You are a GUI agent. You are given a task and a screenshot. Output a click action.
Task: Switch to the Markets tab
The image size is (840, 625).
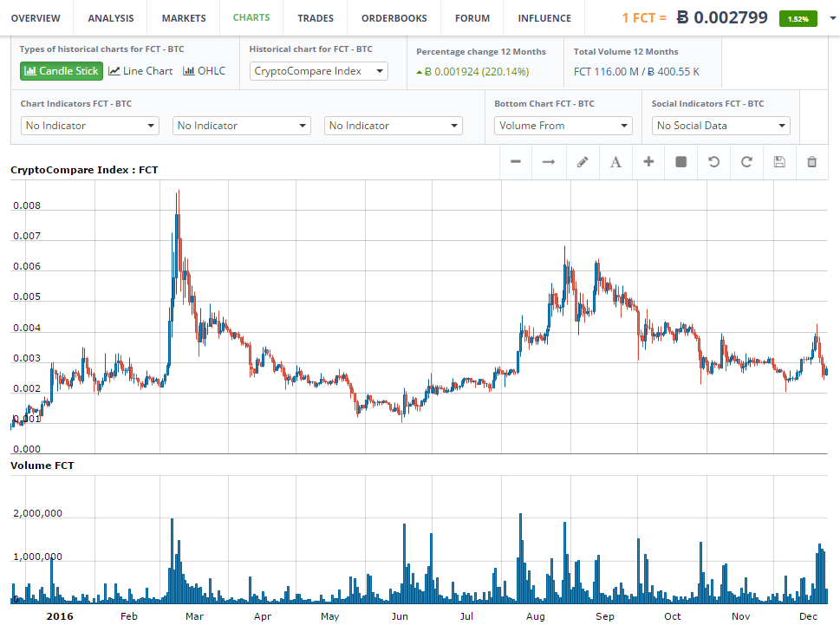pos(184,18)
